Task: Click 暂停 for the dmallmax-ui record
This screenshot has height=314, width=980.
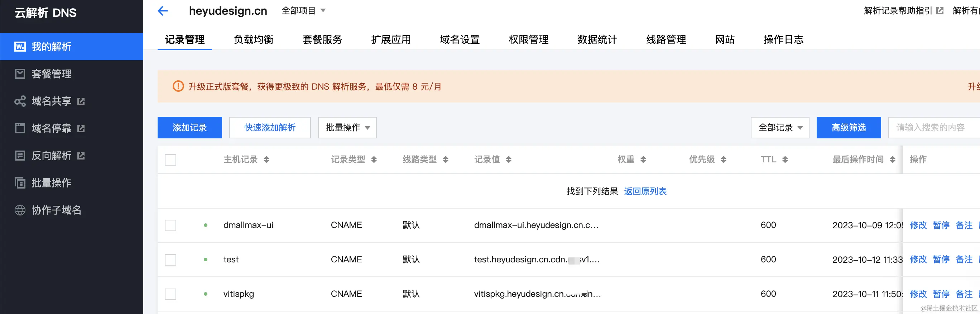Action: pyautogui.click(x=941, y=225)
